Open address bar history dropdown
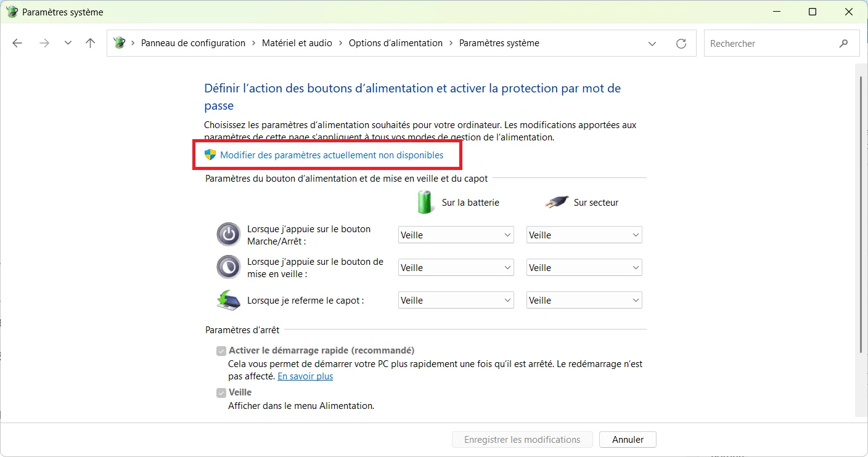Image resolution: width=868 pixels, height=457 pixels. click(652, 43)
